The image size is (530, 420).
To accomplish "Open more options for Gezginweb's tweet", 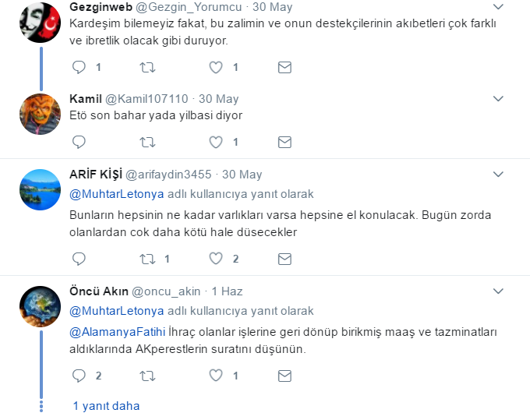I will (499, 7).
